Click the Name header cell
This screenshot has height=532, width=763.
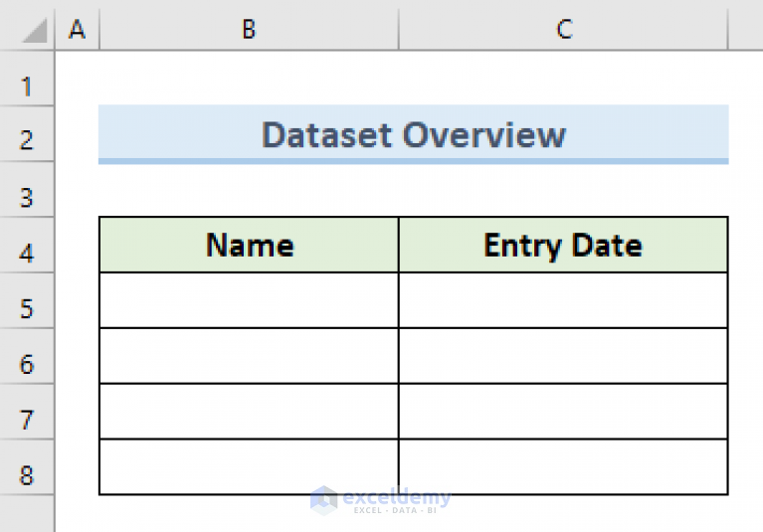click(249, 245)
